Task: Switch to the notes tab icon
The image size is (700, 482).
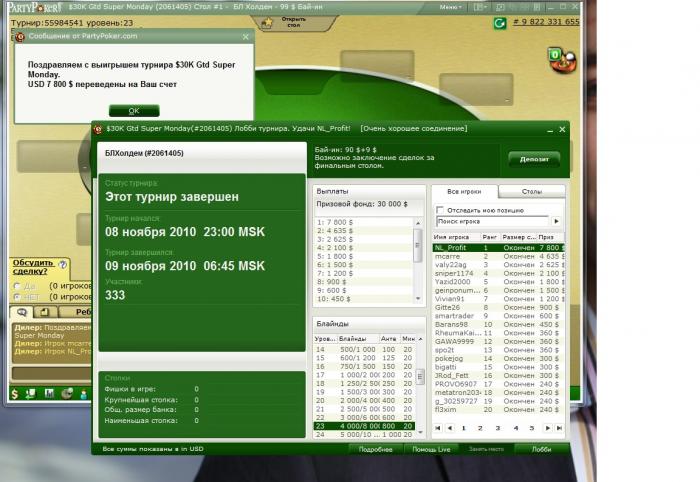Action: click(45, 312)
